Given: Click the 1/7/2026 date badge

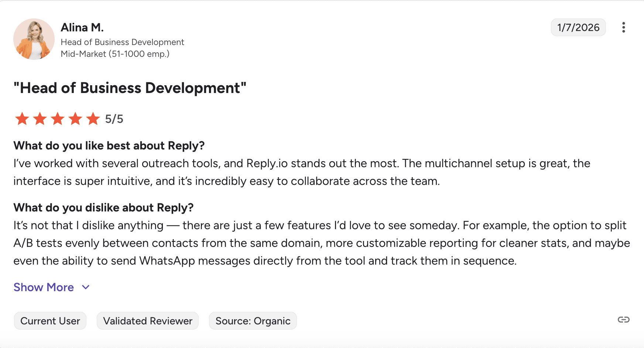Looking at the screenshot, I should point(578,27).
